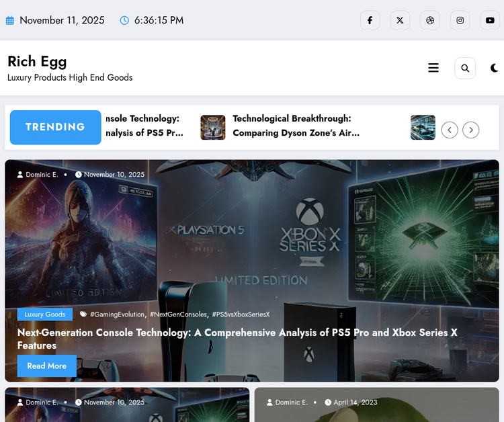Open the Facebook social link icon
The height and width of the screenshot is (422, 504).
tap(370, 20)
